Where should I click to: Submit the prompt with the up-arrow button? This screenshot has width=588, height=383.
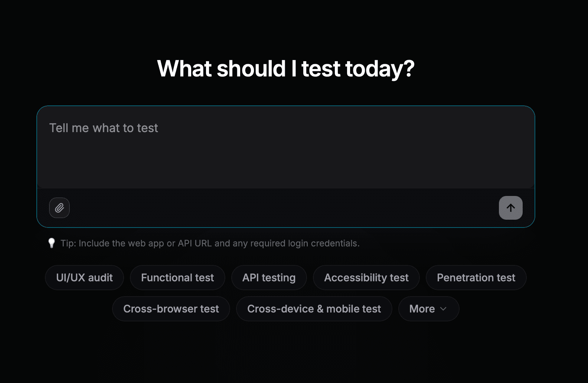510,208
